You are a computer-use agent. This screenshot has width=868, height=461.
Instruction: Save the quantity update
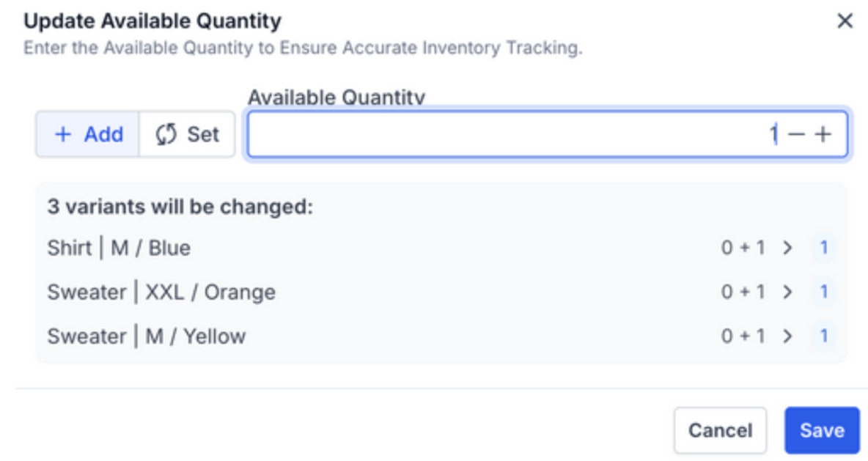[821, 430]
